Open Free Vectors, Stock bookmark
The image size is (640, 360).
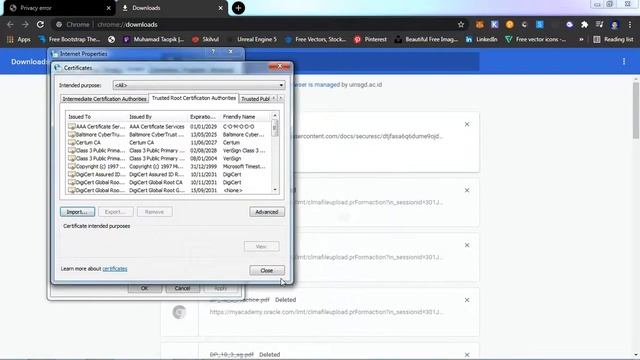316,39
